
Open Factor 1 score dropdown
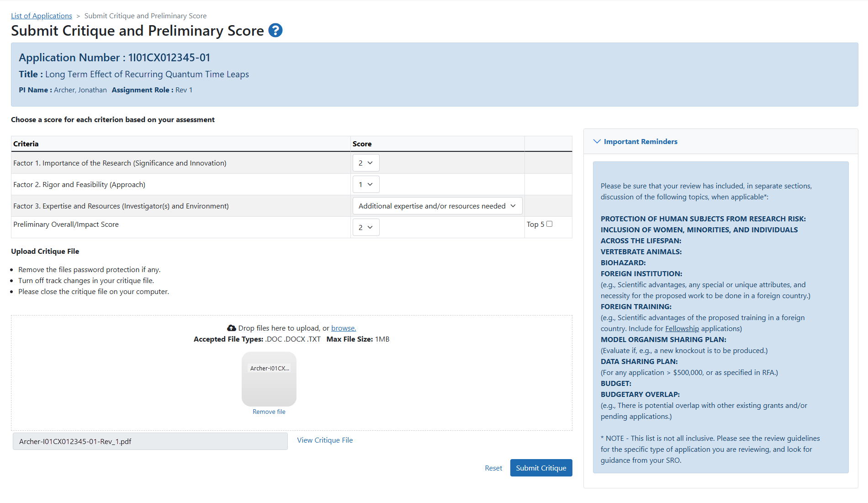click(x=366, y=163)
